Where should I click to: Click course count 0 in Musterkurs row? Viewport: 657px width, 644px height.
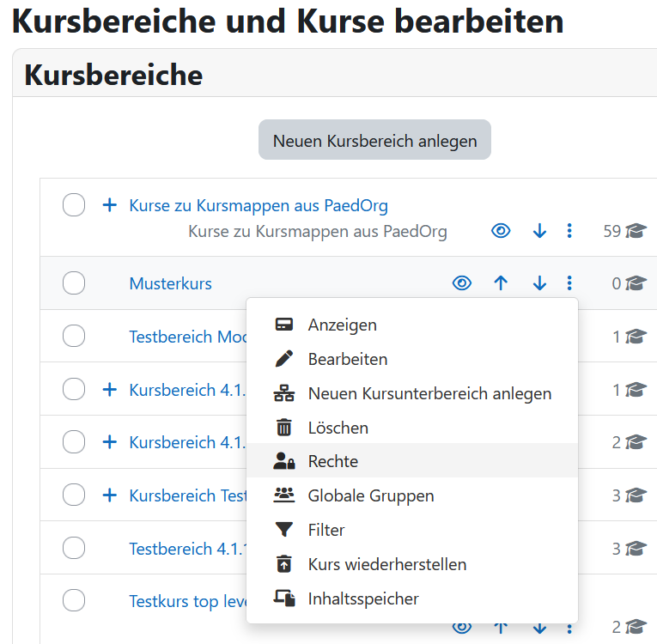pos(616,283)
